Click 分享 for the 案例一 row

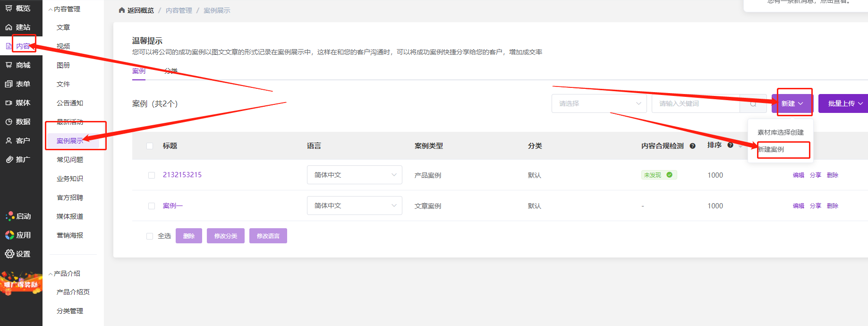tap(816, 206)
